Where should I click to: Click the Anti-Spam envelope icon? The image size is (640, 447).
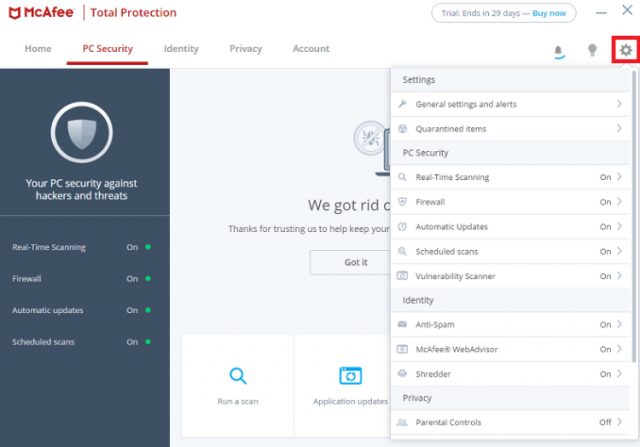click(402, 324)
